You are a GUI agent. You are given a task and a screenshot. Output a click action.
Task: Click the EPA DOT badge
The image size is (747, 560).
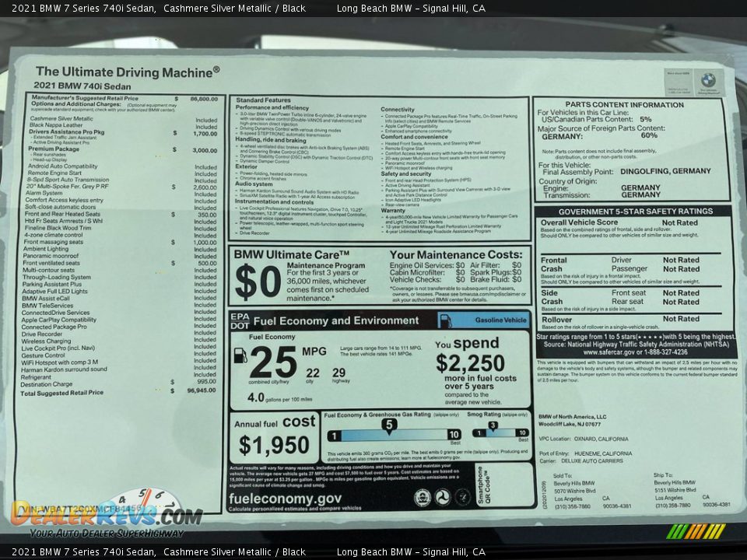pos(240,321)
